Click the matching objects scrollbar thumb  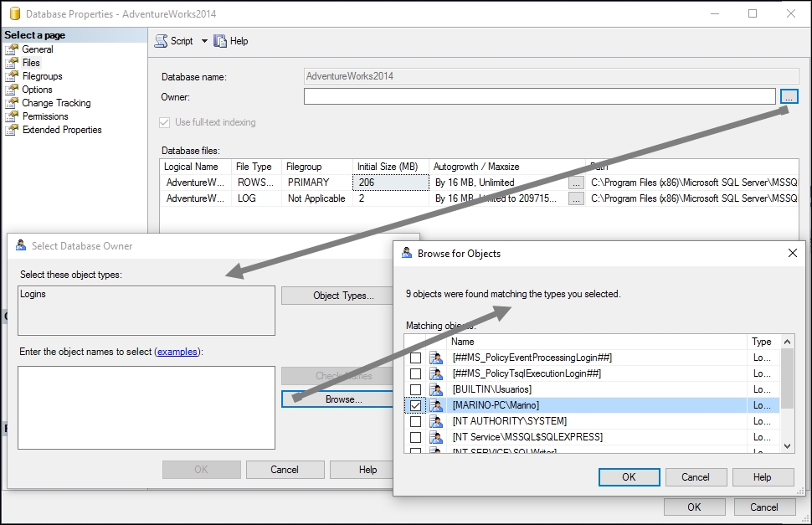tap(787, 378)
